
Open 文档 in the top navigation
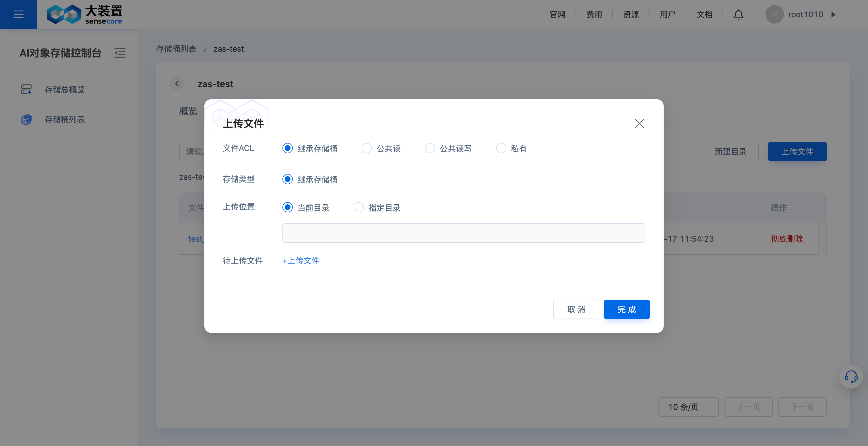(704, 14)
